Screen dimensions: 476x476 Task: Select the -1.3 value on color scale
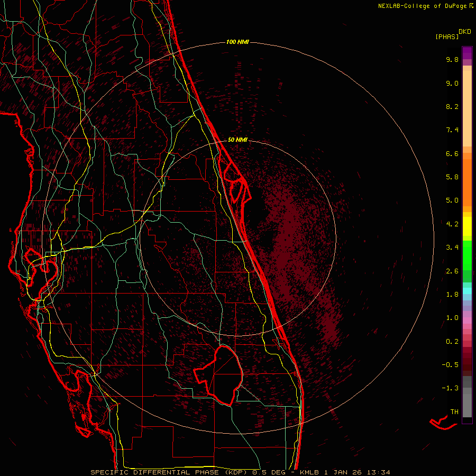(450, 388)
